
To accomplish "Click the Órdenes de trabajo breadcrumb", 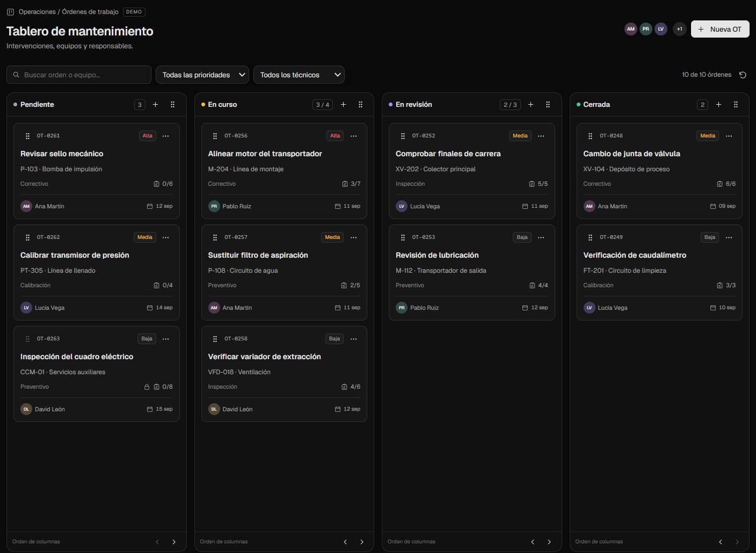I will (x=90, y=12).
